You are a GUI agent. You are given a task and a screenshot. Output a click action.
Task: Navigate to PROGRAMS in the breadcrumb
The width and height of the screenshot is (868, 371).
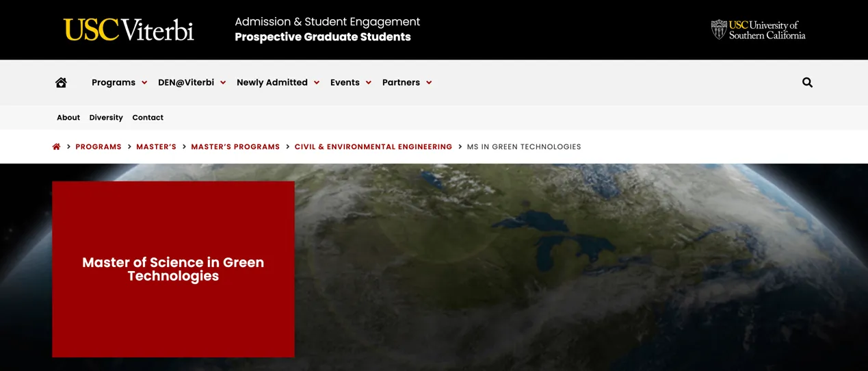pyautogui.click(x=98, y=147)
